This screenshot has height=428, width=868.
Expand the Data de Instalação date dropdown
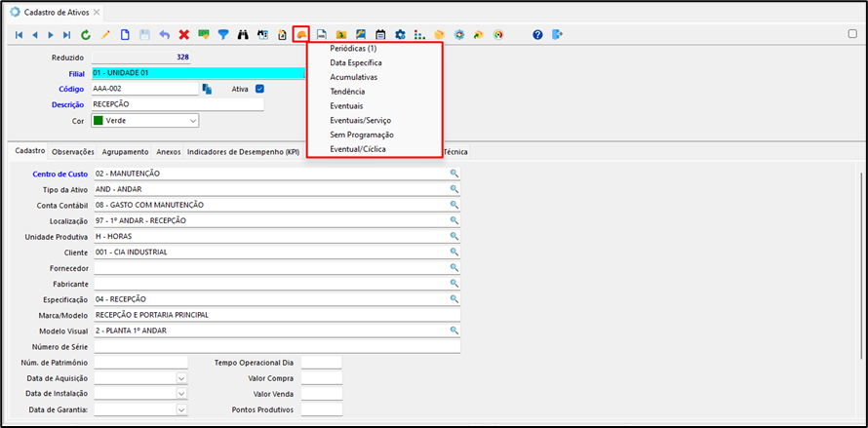click(181, 393)
